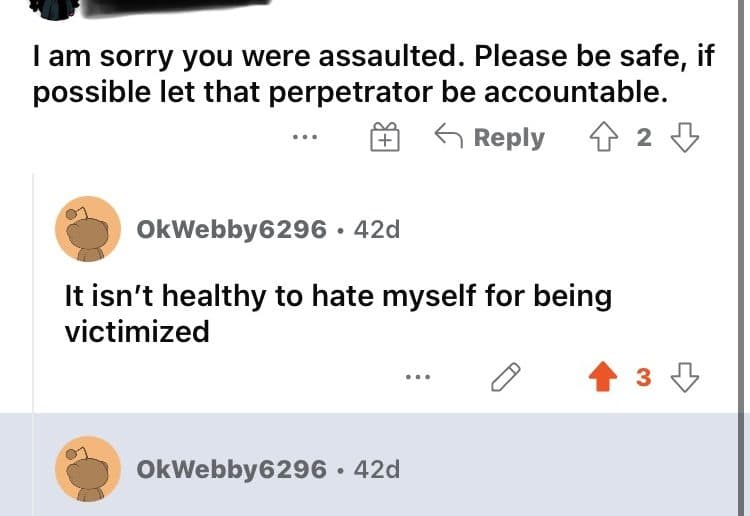
Task: Click the score 3 vote count
Action: 643,377
